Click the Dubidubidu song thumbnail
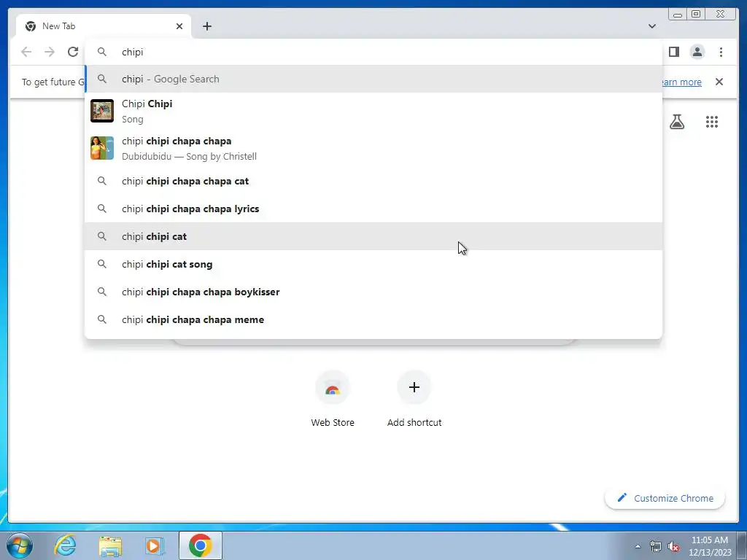 (102, 148)
